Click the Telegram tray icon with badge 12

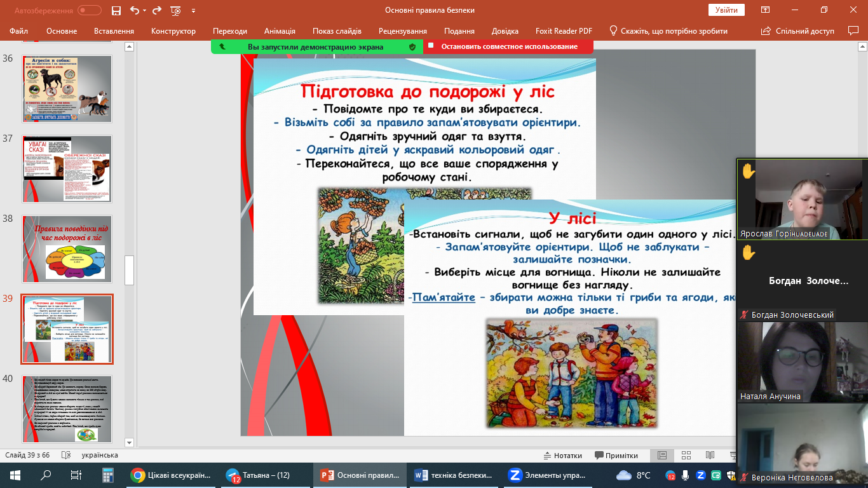click(x=670, y=475)
